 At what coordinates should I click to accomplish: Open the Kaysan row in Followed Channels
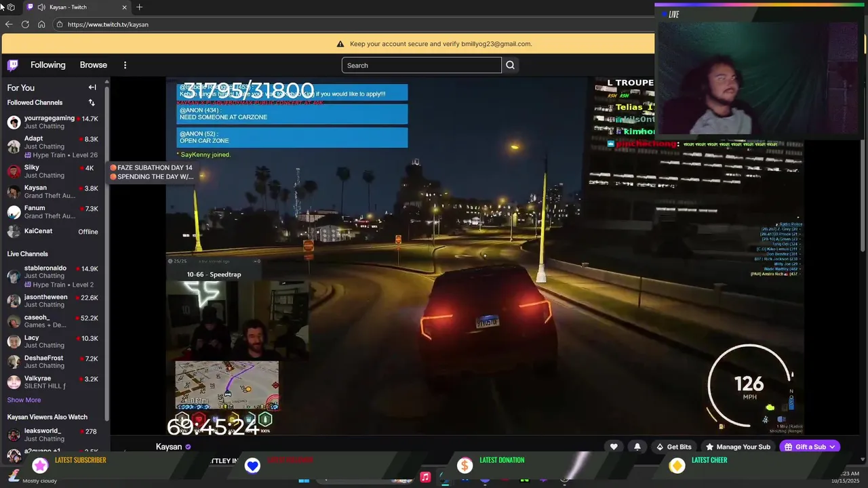54,192
